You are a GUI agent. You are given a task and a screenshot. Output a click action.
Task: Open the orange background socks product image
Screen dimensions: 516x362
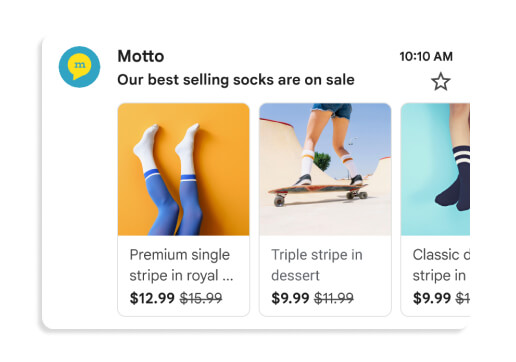click(184, 169)
